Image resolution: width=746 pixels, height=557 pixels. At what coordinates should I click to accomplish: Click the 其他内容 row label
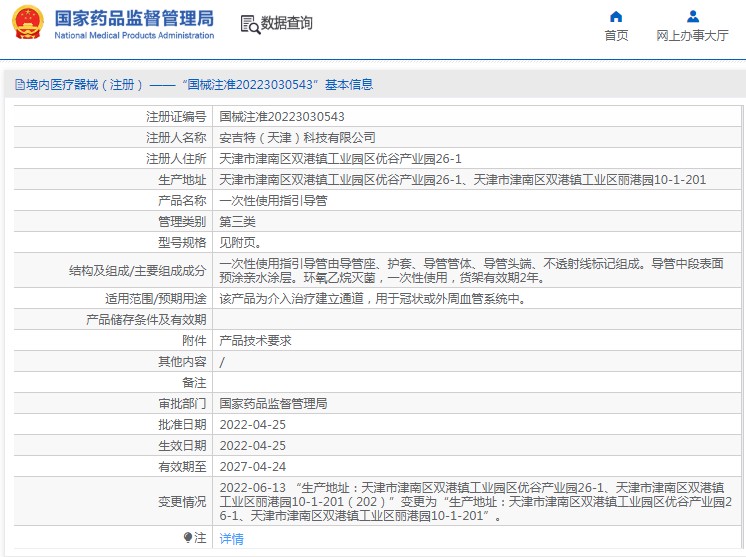tap(182, 362)
